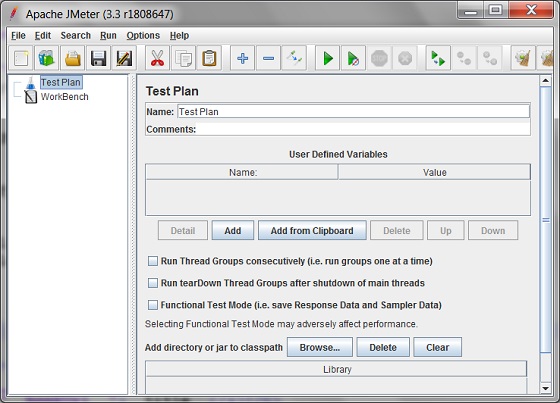Click the Add variable button
Image resolution: width=560 pixels, height=403 pixels.
coord(233,230)
